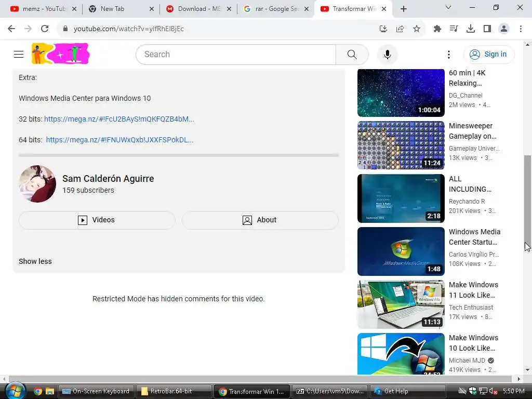Click the YouTube doodle logo

[x=60, y=54]
